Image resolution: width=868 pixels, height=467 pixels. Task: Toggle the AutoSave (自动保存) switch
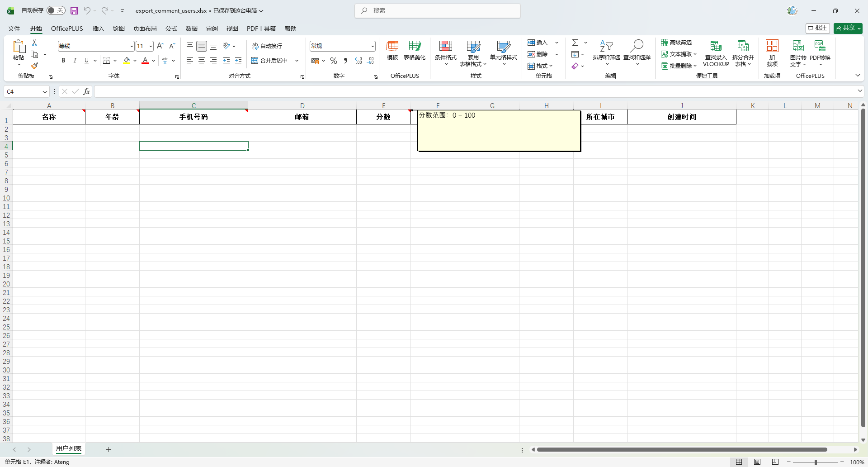[56, 10]
